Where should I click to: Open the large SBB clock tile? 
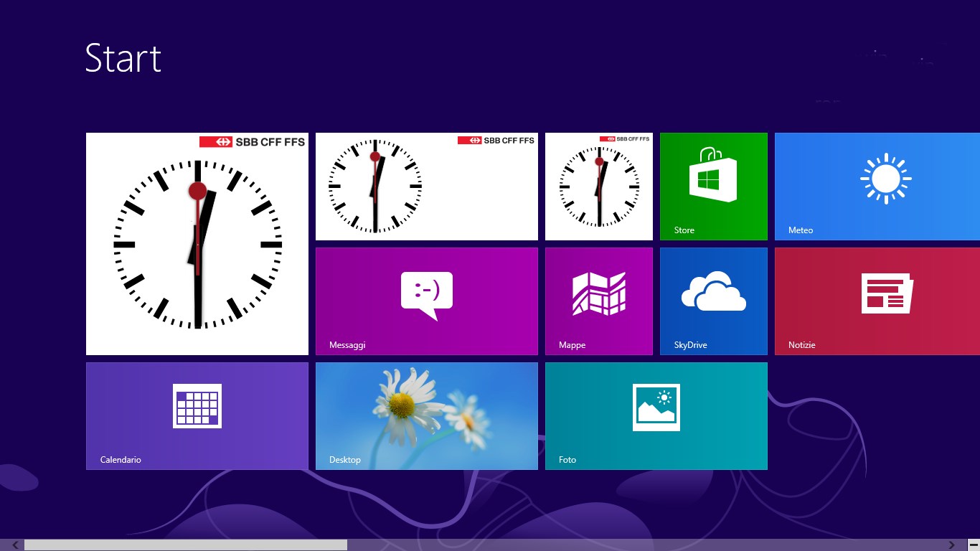197,244
